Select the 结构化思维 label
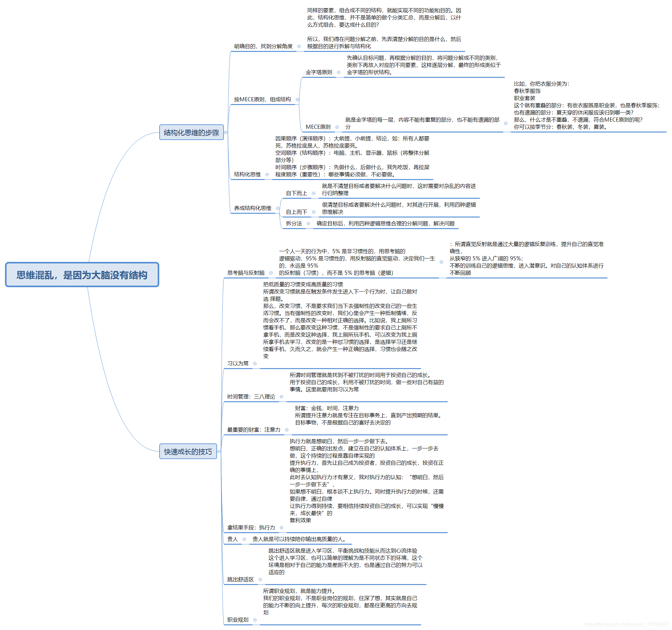The height and width of the screenshot is (630, 672). pyautogui.click(x=247, y=175)
